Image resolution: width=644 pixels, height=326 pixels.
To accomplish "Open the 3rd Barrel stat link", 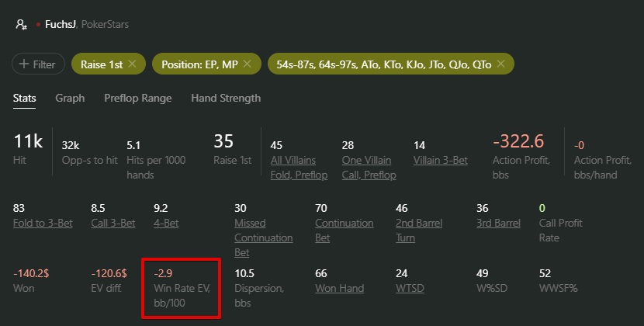I will point(498,223).
